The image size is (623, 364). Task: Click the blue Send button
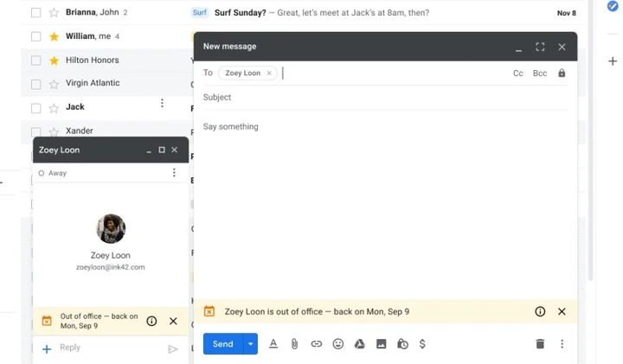pyautogui.click(x=223, y=344)
